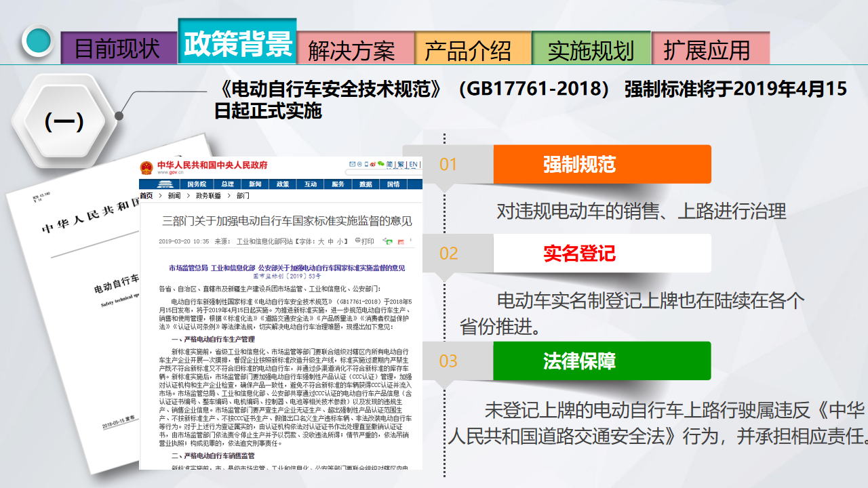Click the national emblem logo on gov.cn page
868x488 pixels.
click(146, 168)
